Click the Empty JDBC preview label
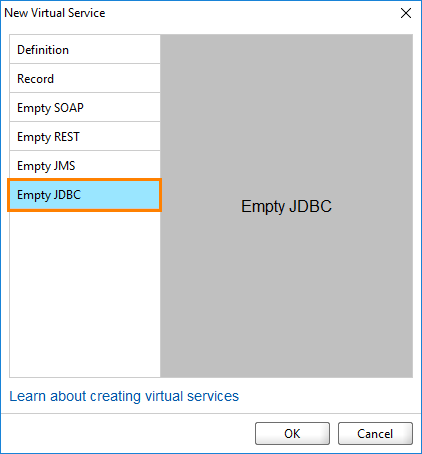The image size is (422, 454). pyautogui.click(x=286, y=206)
